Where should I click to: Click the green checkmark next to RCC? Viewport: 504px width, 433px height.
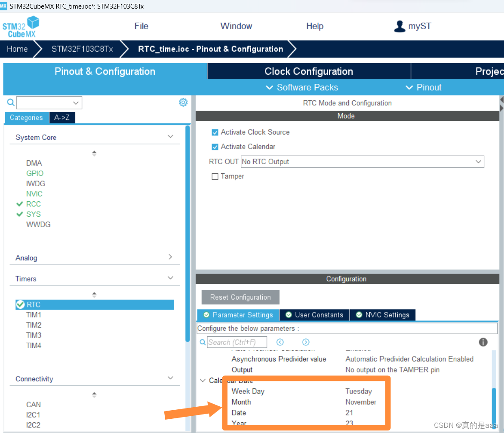click(x=20, y=204)
